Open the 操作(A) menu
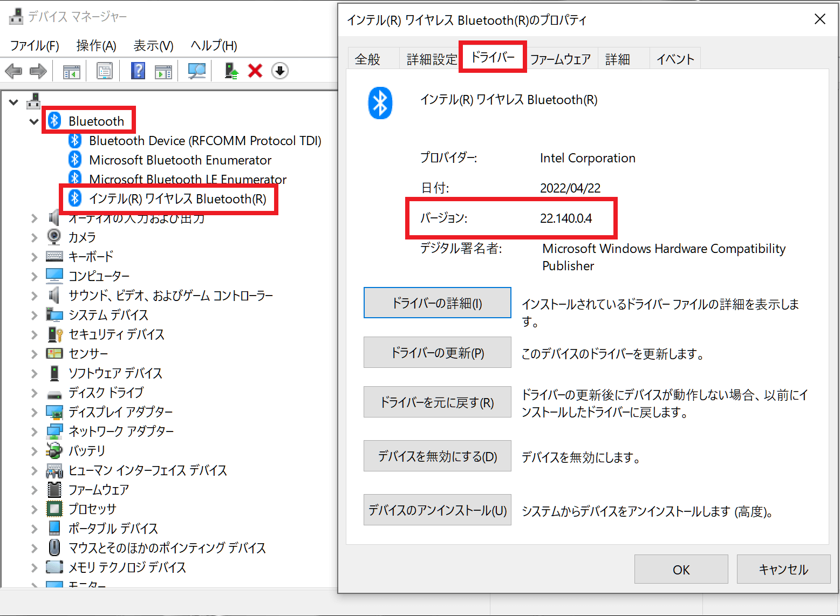This screenshot has width=840, height=616. pyautogui.click(x=97, y=46)
